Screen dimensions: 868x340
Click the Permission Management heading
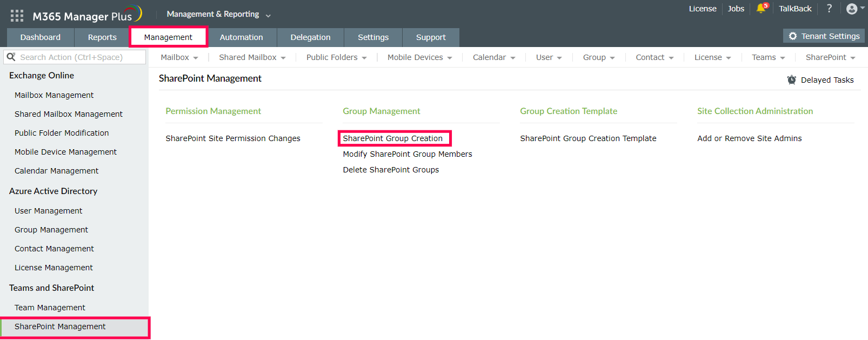[213, 111]
